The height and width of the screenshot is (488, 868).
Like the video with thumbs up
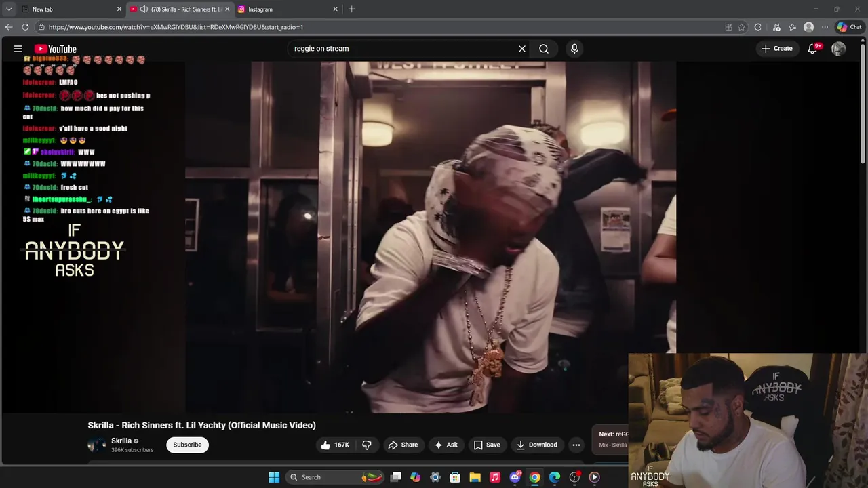[335, 445]
